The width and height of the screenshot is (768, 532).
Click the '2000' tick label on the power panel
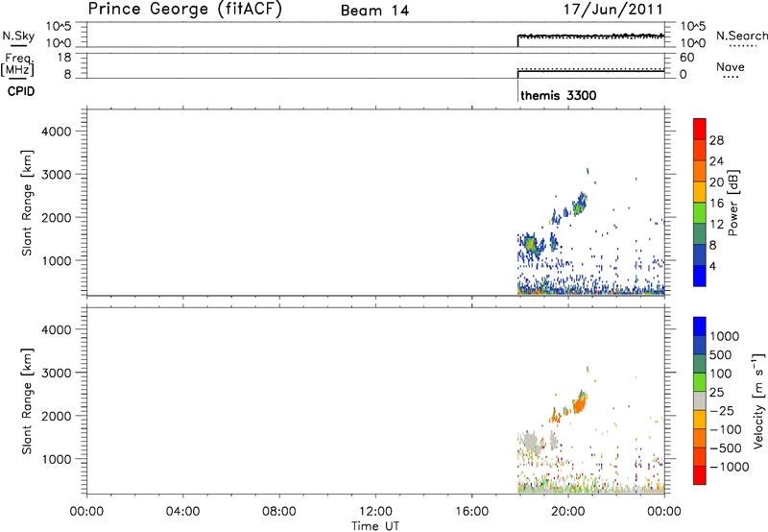click(x=57, y=217)
